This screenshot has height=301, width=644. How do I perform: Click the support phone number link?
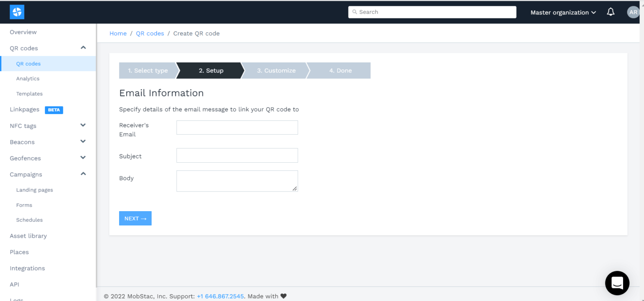(220, 296)
